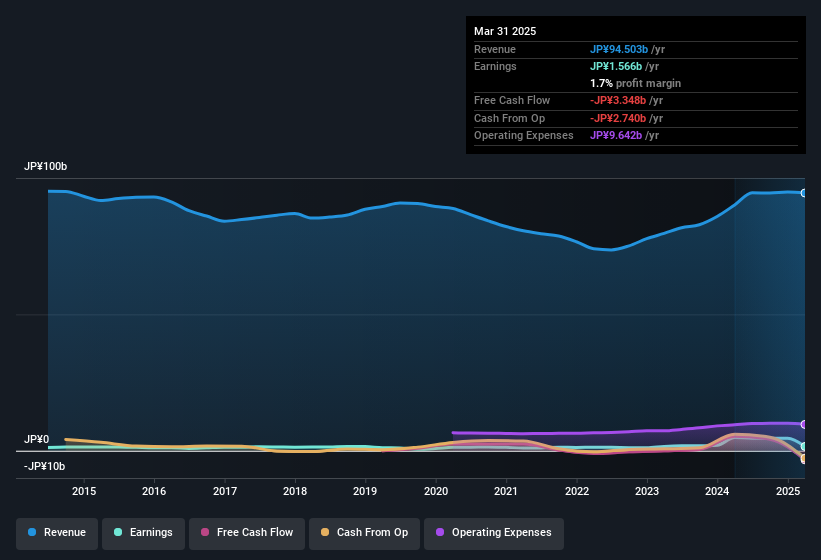Click the -JP¥10b y-axis label

click(x=45, y=466)
